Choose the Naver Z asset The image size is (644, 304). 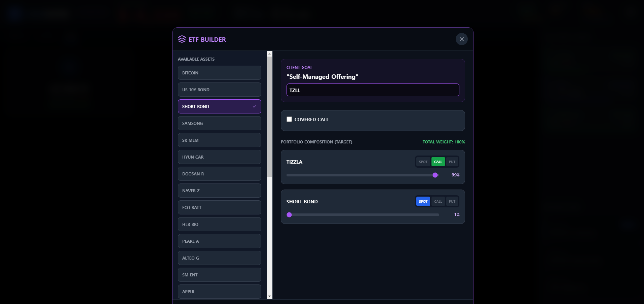tap(219, 191)
